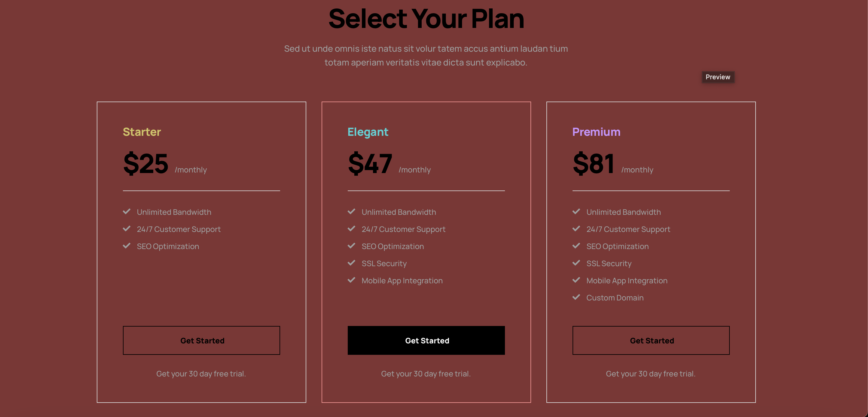Click Get Started under the Elegant plan

426,340
